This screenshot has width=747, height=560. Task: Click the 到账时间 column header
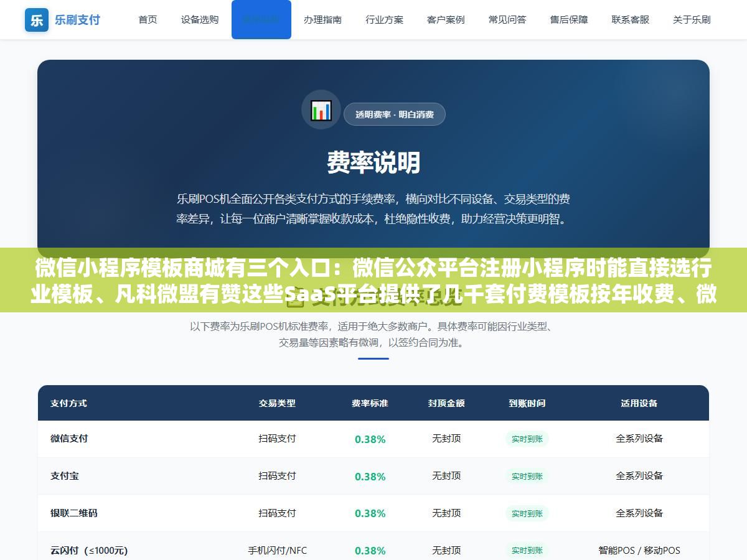coord(527,403)
